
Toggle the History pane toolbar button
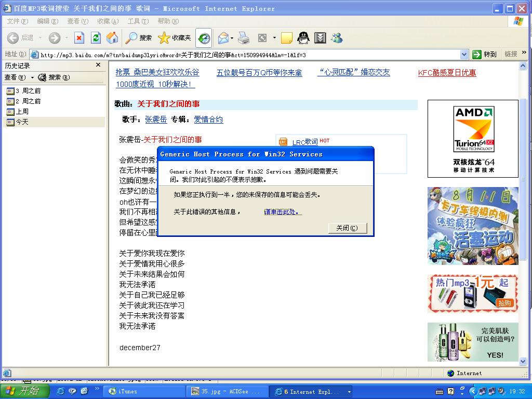204,38
